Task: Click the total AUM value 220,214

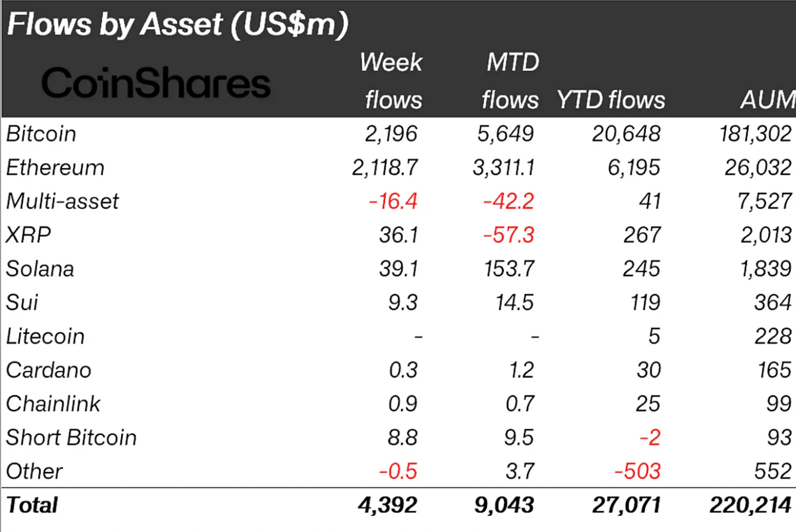Action: pos(751,505)
